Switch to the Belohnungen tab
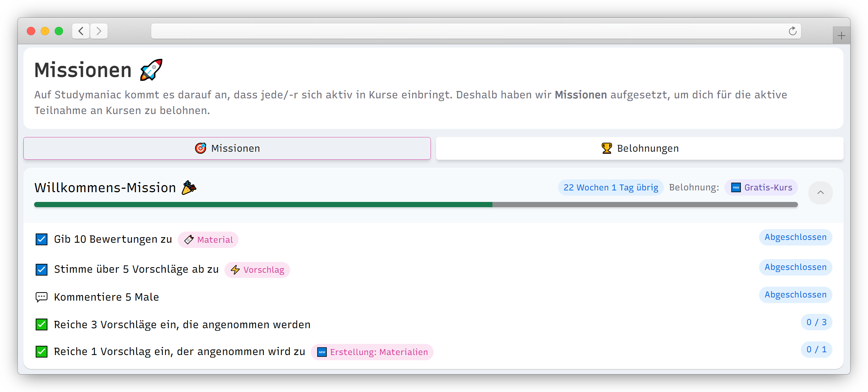Image resolution: width=868 pixels, height=392 pixels. [x=640, y=148]
